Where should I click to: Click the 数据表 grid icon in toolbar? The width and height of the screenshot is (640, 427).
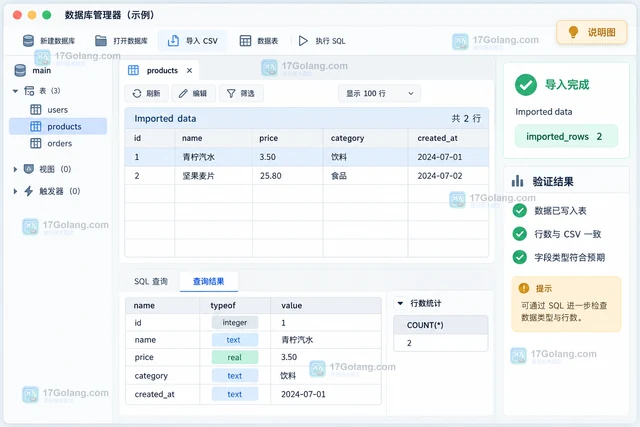click(x=245, y=41)
